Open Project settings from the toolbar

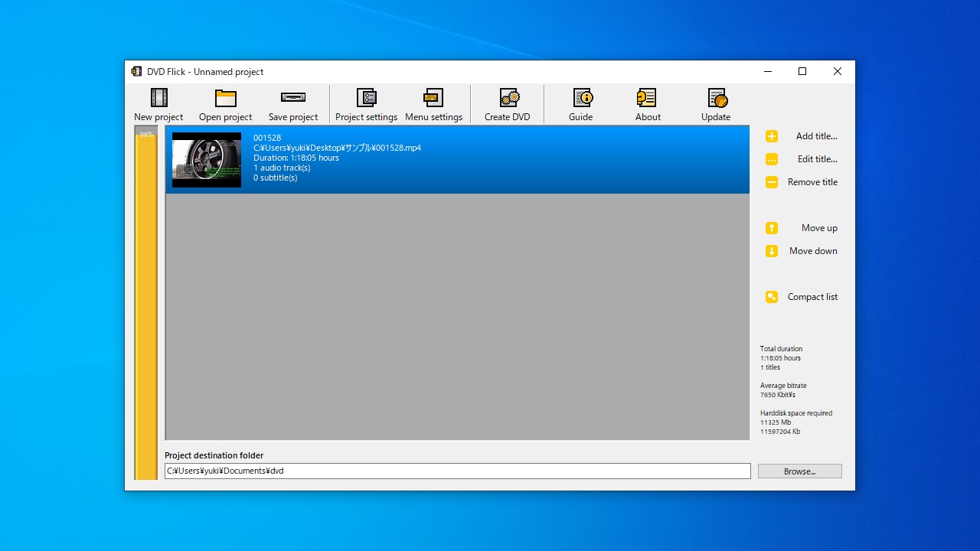[366, 105]
